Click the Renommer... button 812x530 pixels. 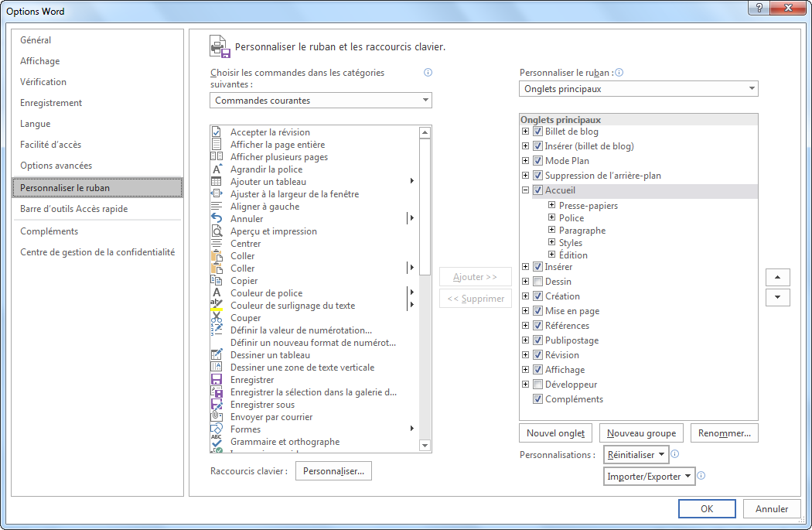pyautogui.click(x=724, y=433)
